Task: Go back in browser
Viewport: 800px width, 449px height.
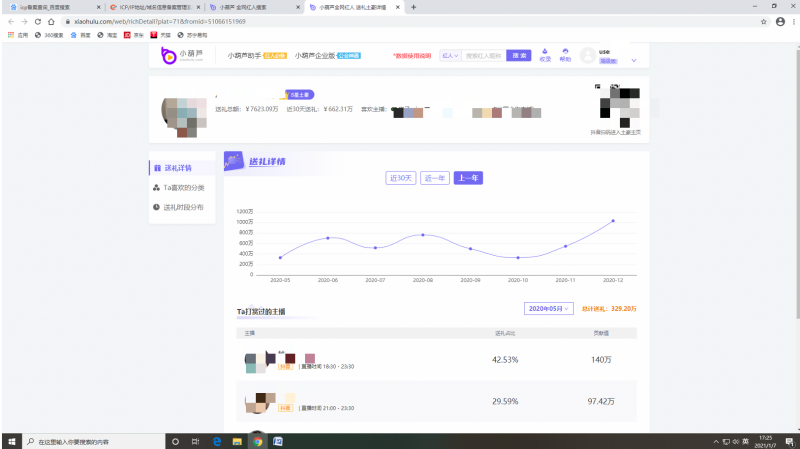Action: [x=11, y=21]
